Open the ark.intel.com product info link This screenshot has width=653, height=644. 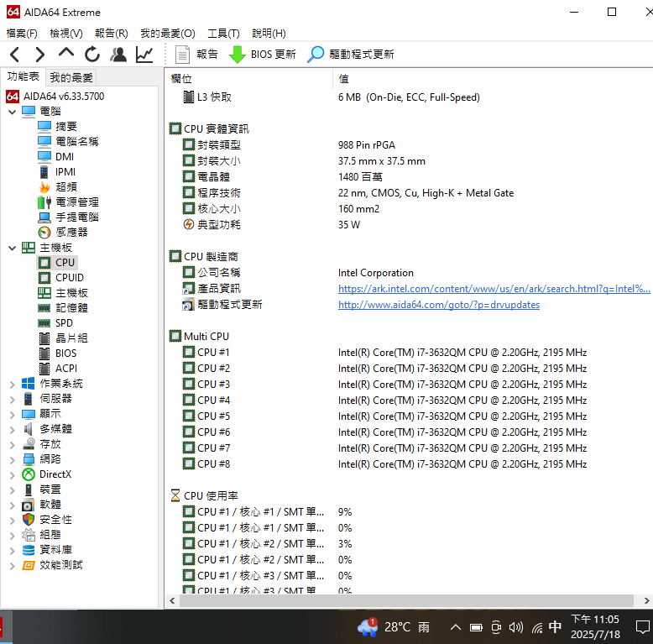(494, 289)
